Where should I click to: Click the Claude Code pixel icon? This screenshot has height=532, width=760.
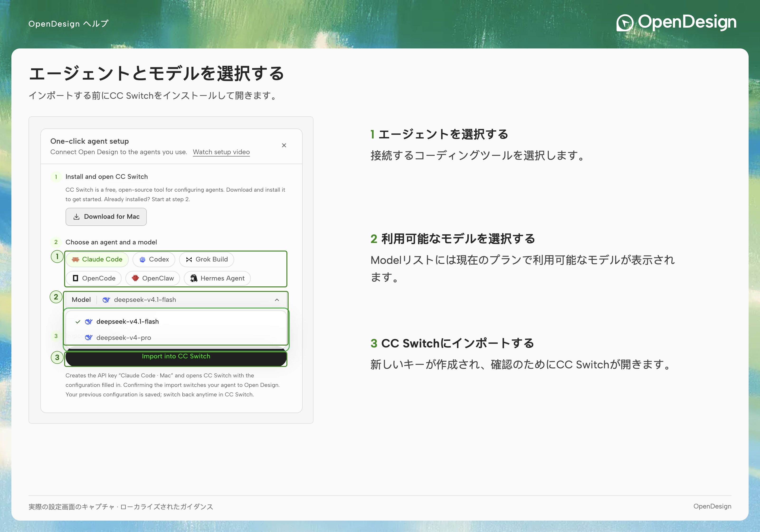click(x=76, y=260)
